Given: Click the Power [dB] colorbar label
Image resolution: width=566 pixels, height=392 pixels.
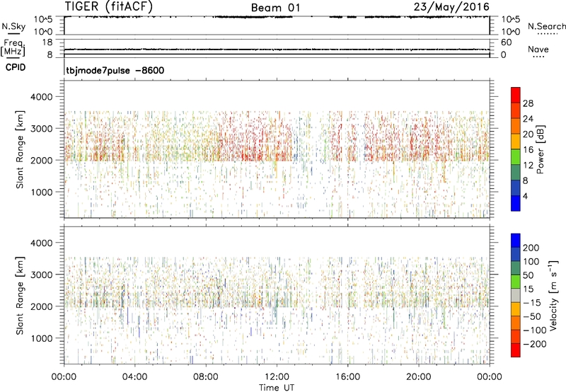Looking at the screenshot, I should [541, 149].
